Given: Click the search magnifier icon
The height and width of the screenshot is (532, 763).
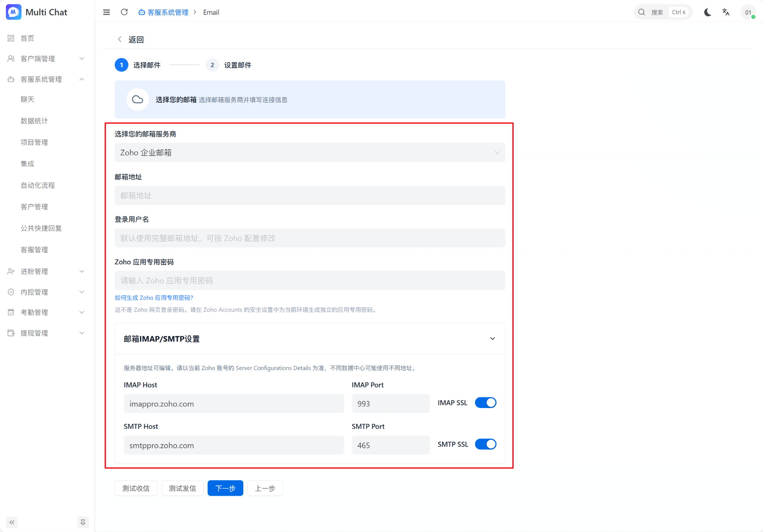Looking at the screenshot, I should click(642, 12).
